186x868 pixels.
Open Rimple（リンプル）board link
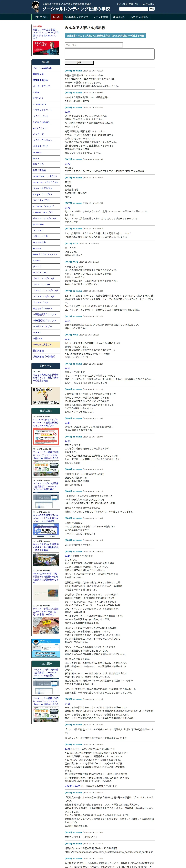pyautogui.click(x=46, y=194)
